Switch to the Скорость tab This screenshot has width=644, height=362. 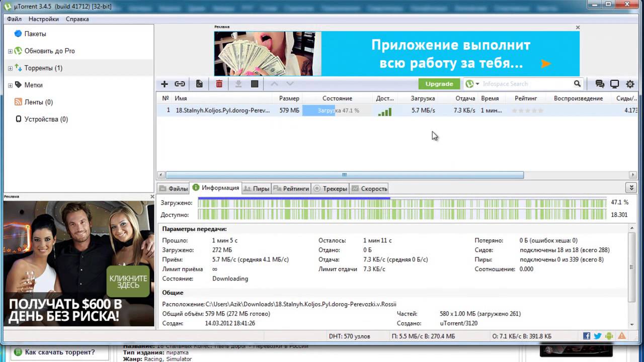pyautogui.click(x=369, y=189)
